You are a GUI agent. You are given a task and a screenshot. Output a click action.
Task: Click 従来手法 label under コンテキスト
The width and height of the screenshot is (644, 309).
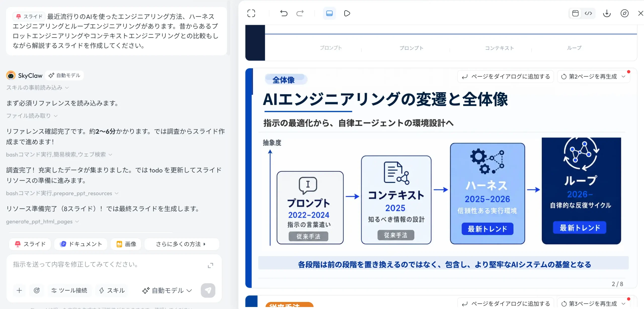(x=396, y=235)
